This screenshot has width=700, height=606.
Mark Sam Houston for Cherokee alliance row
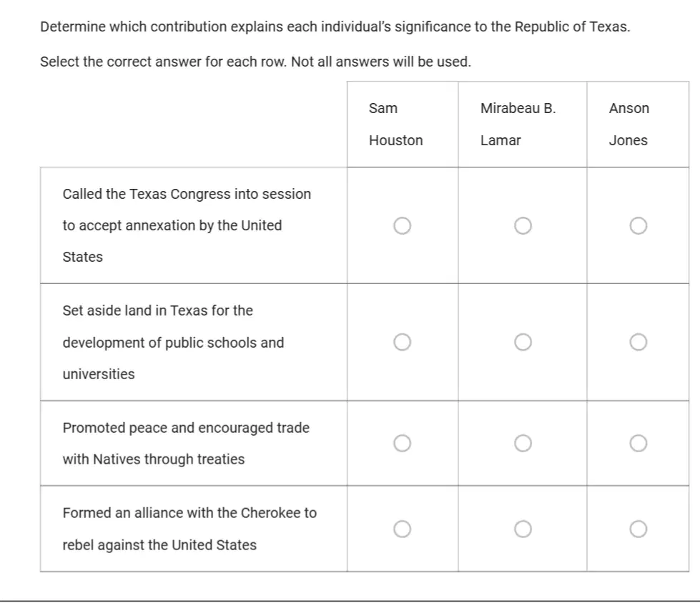coord(403,529)
